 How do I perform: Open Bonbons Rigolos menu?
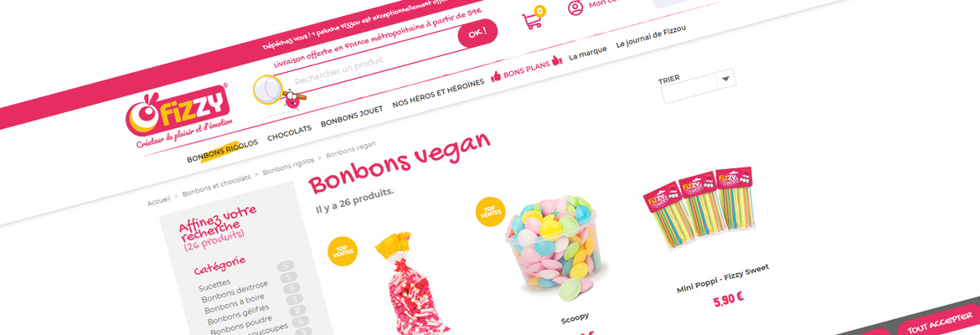coord(223,152)
